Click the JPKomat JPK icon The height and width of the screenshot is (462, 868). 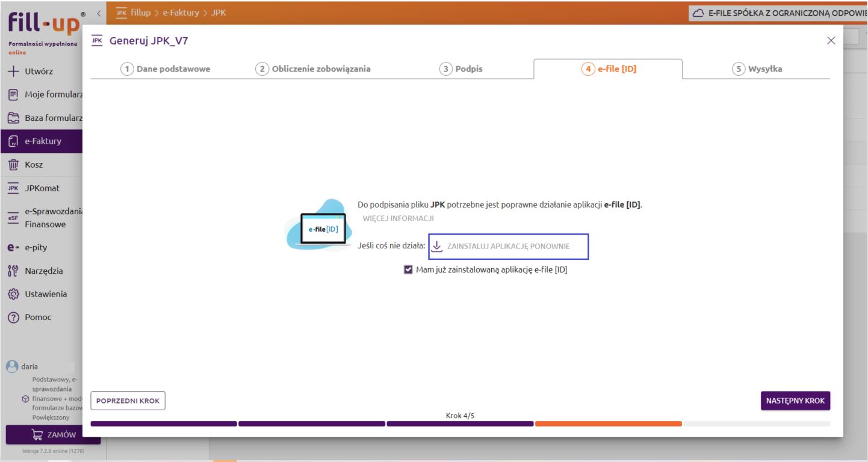click(13, 188)
